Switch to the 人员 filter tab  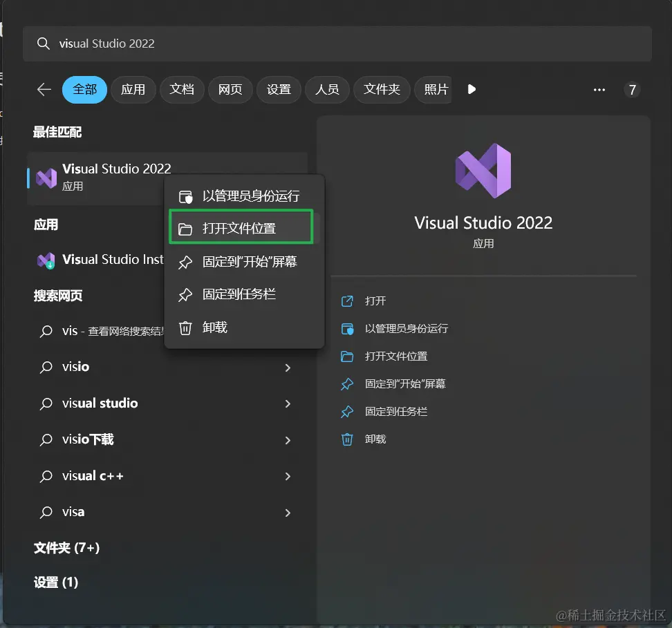(x=327, y=90)
